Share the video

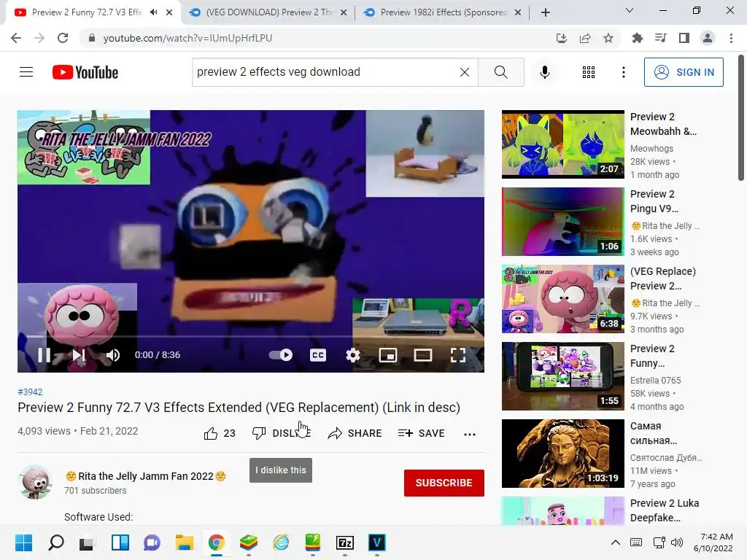point(355,433)
